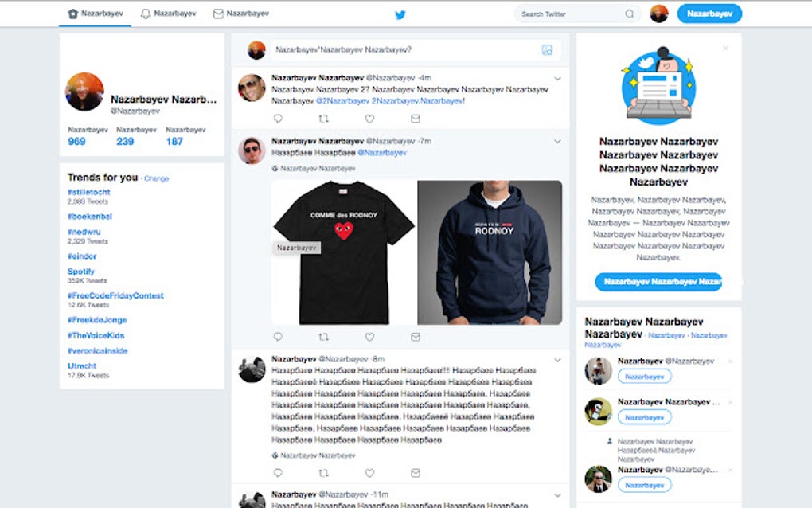Open the profile avatar menu in header
The width and height of the screenshot is (812, 508).
[658, 14]
